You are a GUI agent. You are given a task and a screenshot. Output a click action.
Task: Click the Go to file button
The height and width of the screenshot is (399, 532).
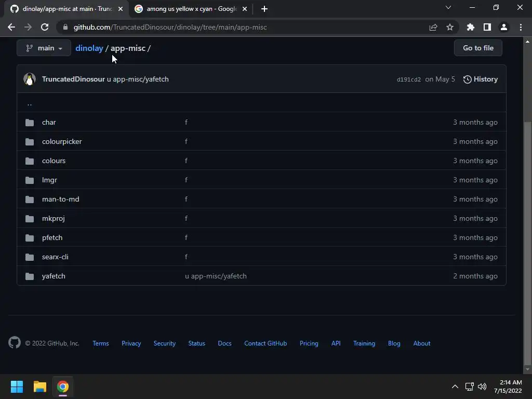pyautogui.click(x=478, y=48)
